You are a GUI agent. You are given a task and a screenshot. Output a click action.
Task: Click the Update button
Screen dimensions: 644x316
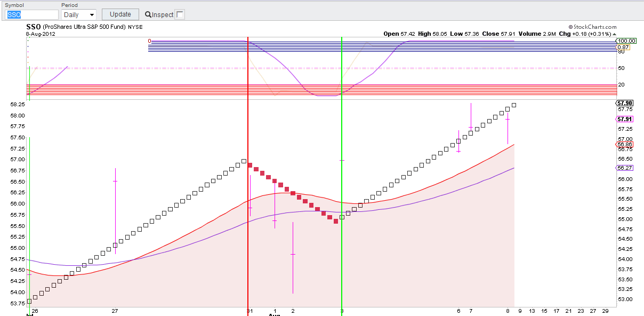tap(120, 14)
